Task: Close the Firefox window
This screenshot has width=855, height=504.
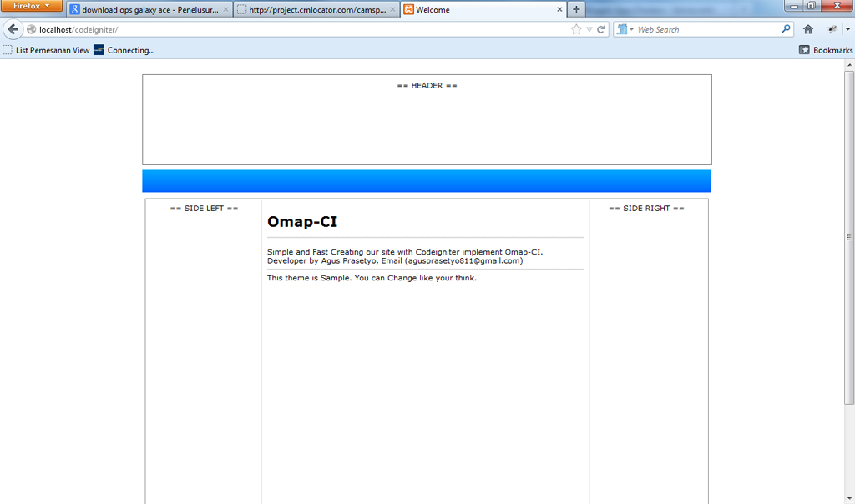Action: [x=837, y=6]
